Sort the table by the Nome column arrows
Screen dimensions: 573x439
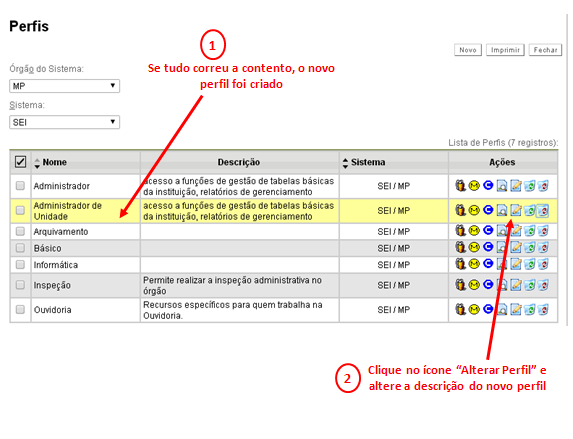pos(37,163)
